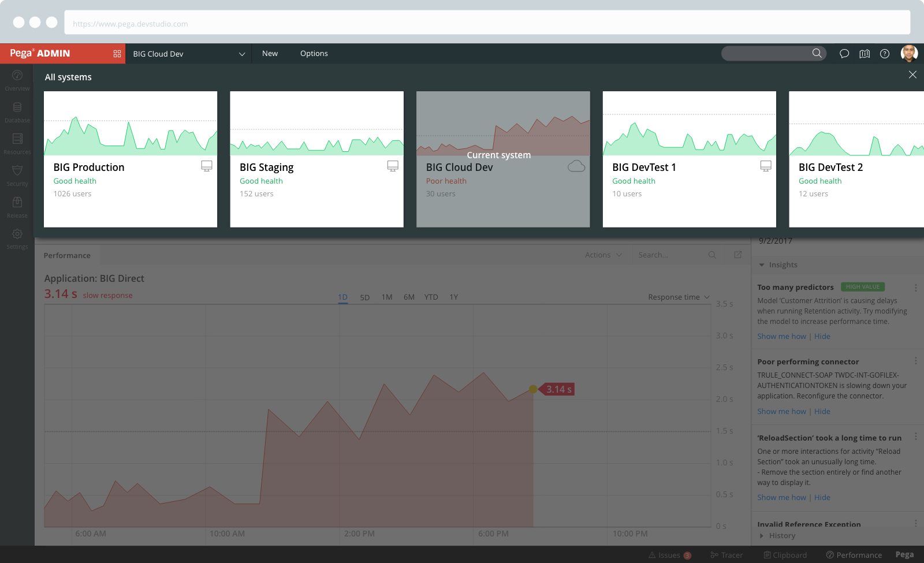Open the Response time dropdown
This screenshot has height=563, width=924.
coord(679,297)
